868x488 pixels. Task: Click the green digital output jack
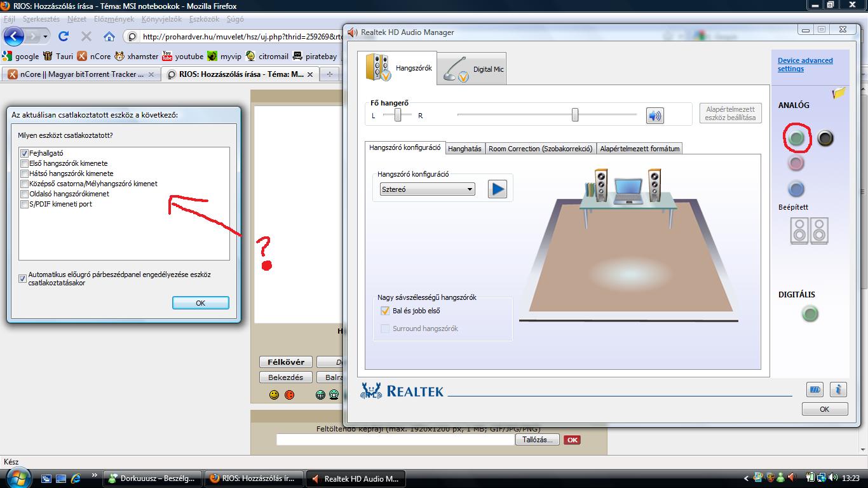[810, 313]
